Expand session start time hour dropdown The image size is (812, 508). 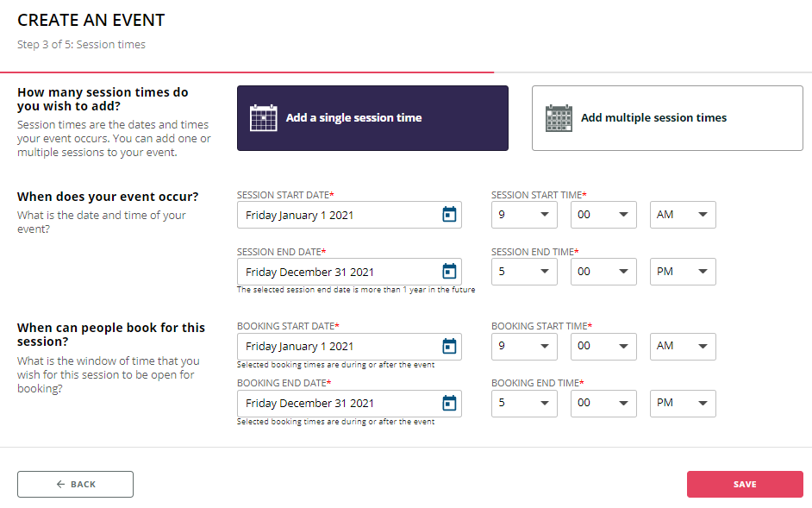[524, 215]
